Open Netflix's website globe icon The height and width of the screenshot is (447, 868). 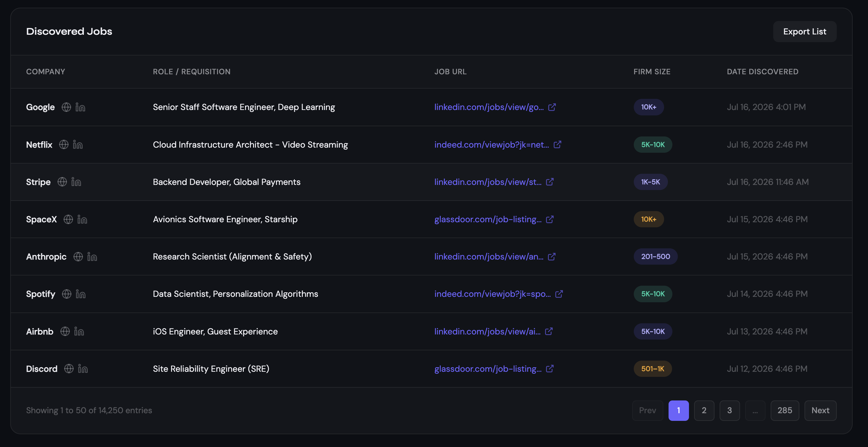[x=64, y=144]
